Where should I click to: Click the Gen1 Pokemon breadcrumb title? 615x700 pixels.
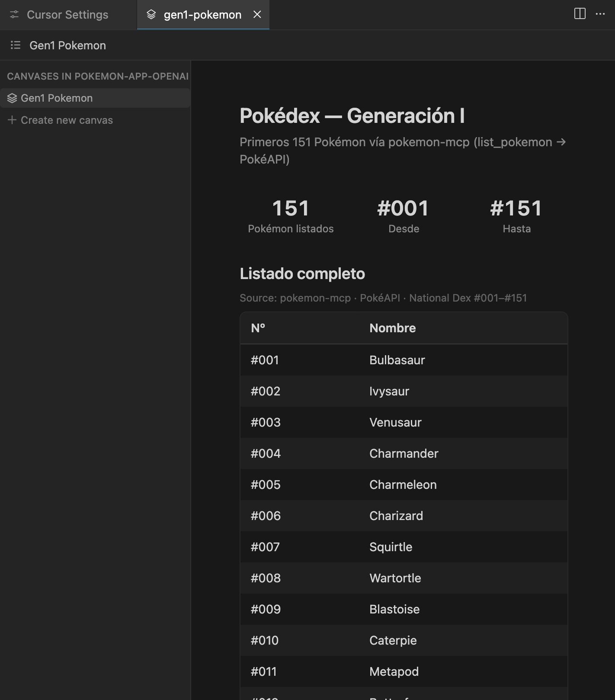click(67, 45)
